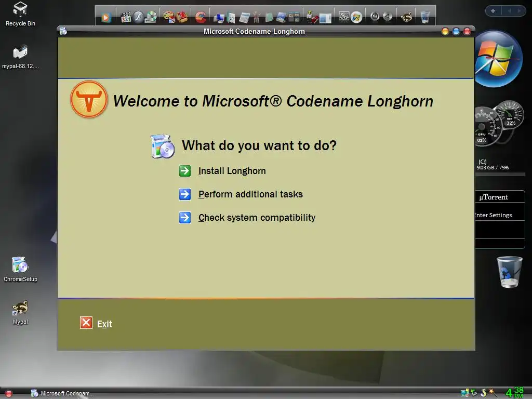Click the Longhorn window title bar icon
Viewport: 532px width, 399px height.
tap(63, 31)
